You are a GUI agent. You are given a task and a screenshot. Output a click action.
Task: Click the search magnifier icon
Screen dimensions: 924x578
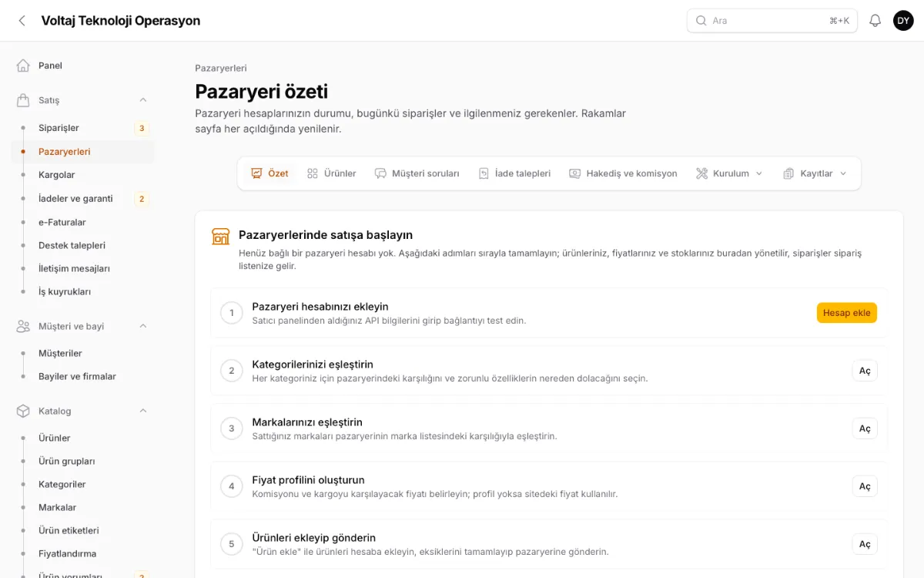coord(701,21)
